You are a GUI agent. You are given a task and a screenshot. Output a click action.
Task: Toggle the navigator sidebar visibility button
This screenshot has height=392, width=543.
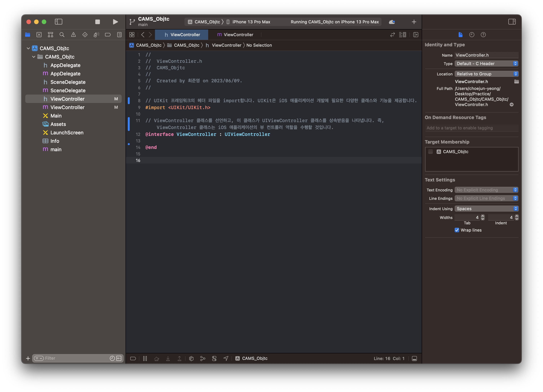(58, 22)
